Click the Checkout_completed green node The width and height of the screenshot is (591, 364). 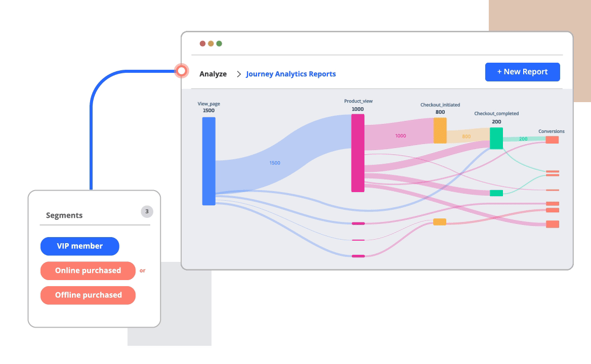point(496,137)
